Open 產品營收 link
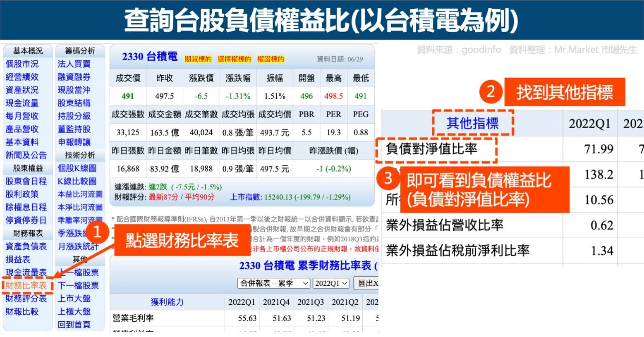 (22, 129)
